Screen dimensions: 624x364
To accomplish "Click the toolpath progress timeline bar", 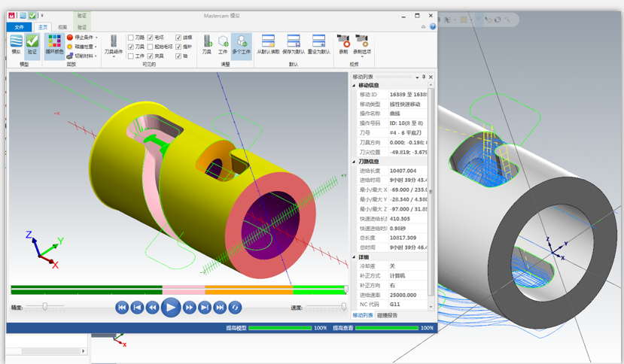I will (x=178, y=290).
